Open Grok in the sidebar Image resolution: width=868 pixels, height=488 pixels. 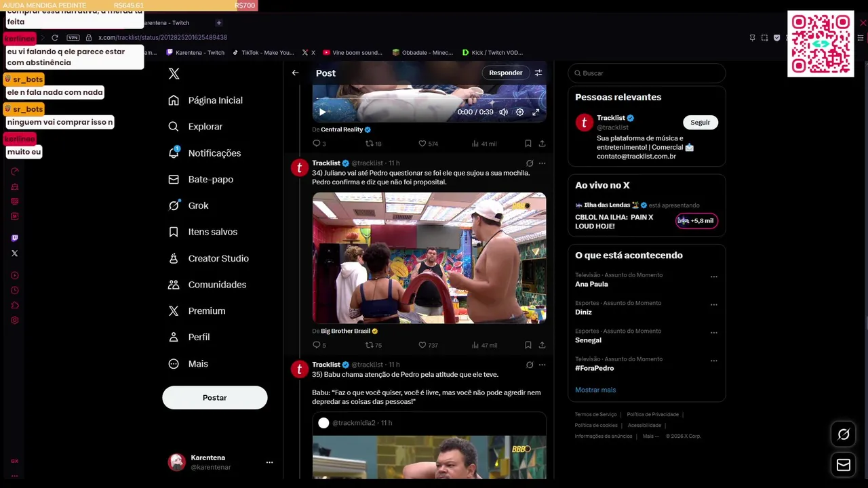click(189, 205)
